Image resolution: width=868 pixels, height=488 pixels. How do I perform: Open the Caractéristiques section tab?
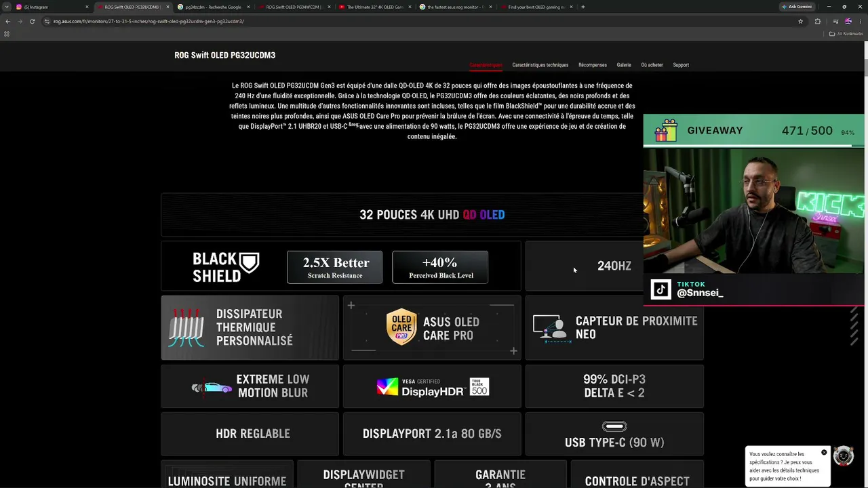click(486, 65)
